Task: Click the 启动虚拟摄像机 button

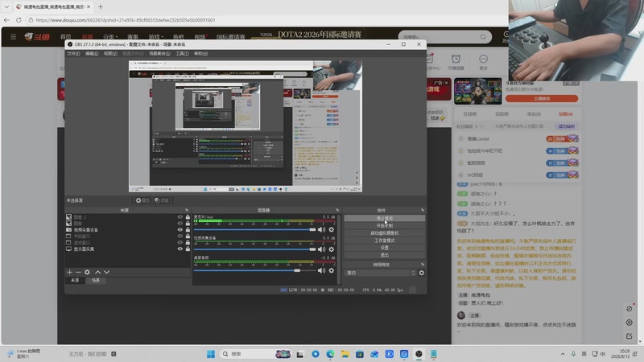Action: coord(385,233)
